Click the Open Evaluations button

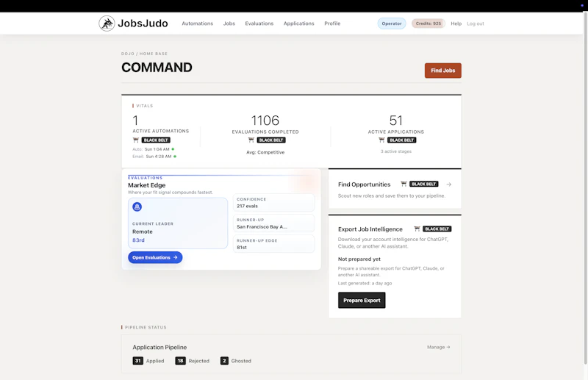[155, 257]
